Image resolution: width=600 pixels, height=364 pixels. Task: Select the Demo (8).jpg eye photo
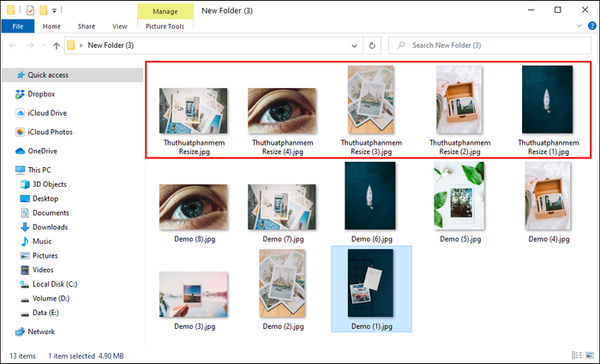[194, 207]
